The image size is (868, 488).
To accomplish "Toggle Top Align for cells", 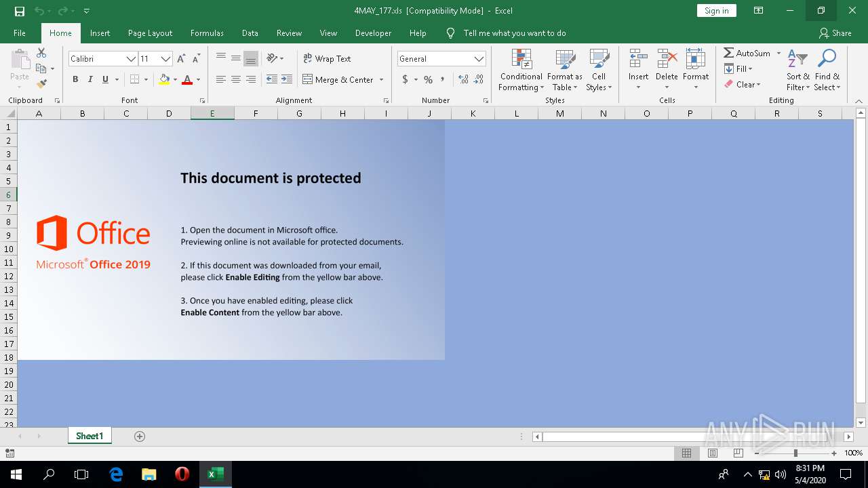I will [x=221, y=58].
